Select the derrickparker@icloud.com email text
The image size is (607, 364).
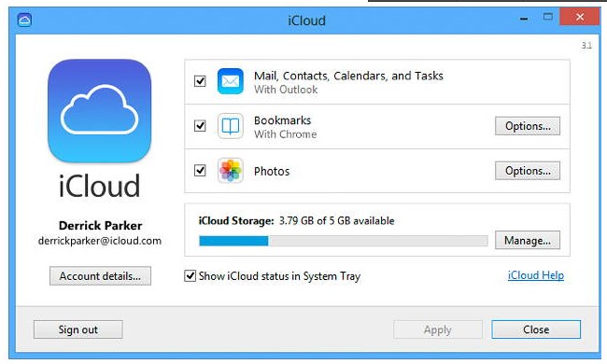tap(100, 241)
